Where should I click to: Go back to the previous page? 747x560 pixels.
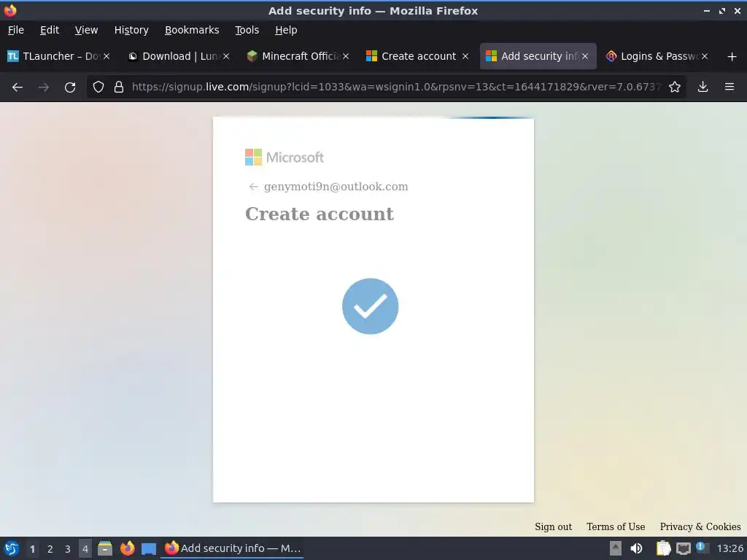(x=18, y=87)
